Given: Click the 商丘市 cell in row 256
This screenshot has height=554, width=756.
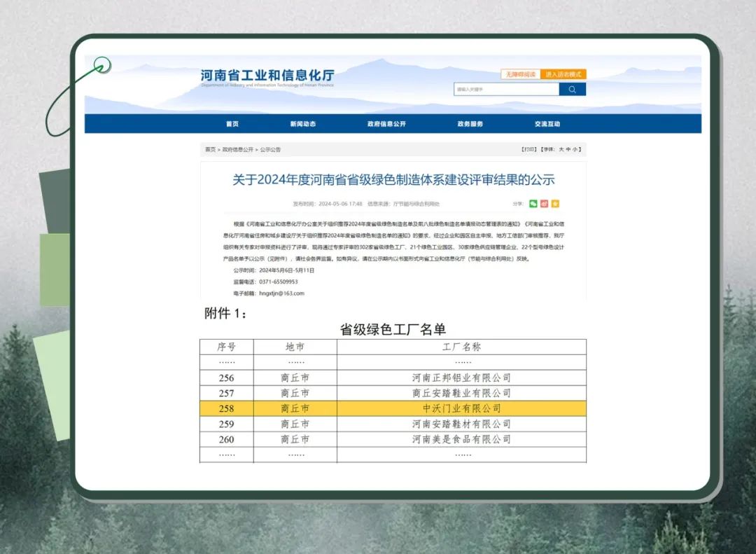Looking at the screenshot, I should pos(295,378).
